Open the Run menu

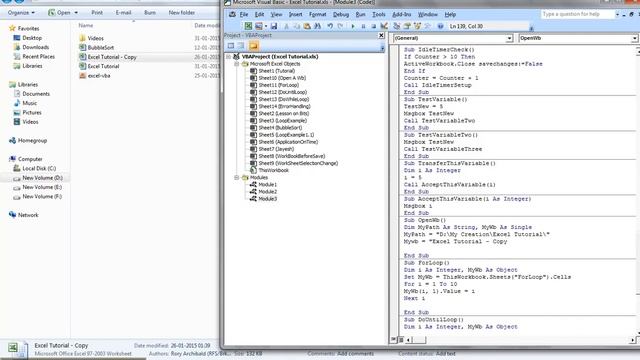coord(360,15)
